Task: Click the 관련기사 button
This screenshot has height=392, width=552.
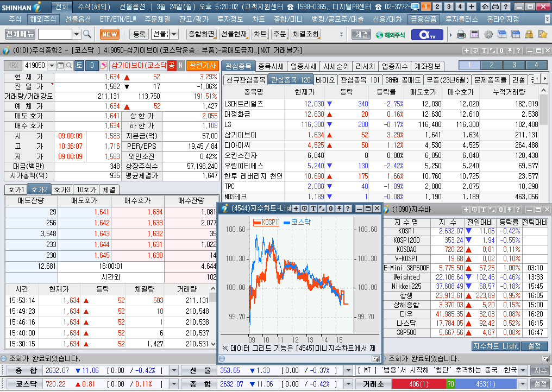Action: 203,66
